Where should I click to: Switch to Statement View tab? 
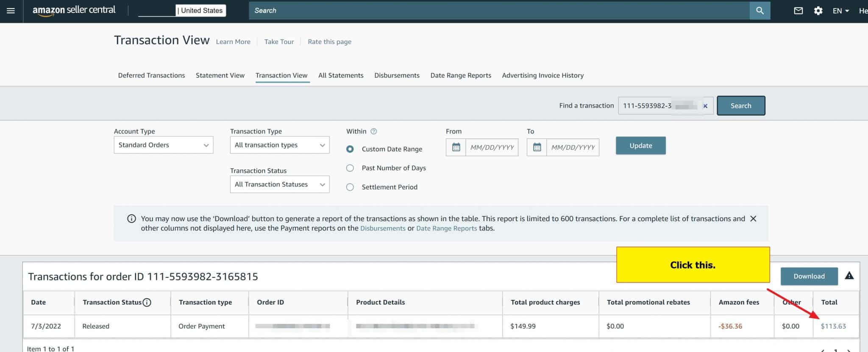(x=220, y=75)
